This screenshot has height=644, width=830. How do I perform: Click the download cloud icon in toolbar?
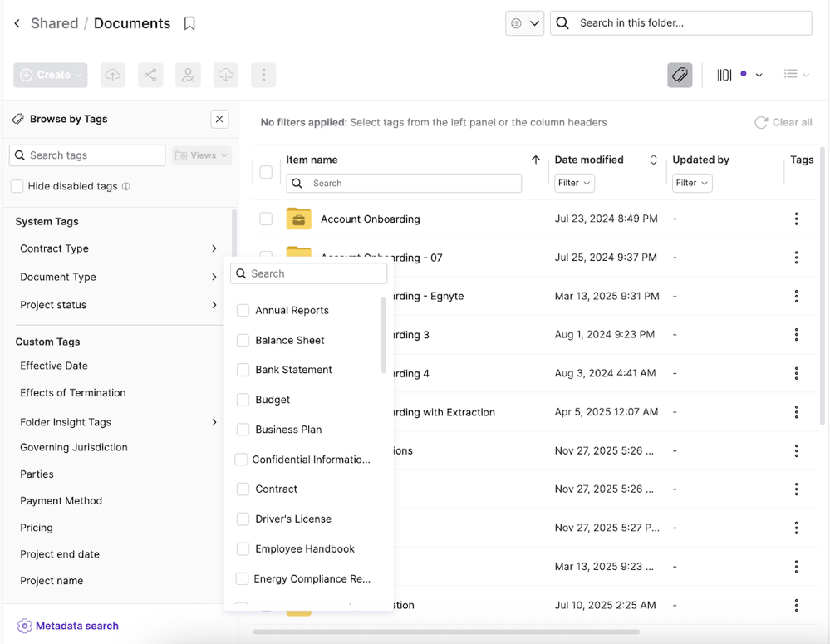(x=225, y=75)
